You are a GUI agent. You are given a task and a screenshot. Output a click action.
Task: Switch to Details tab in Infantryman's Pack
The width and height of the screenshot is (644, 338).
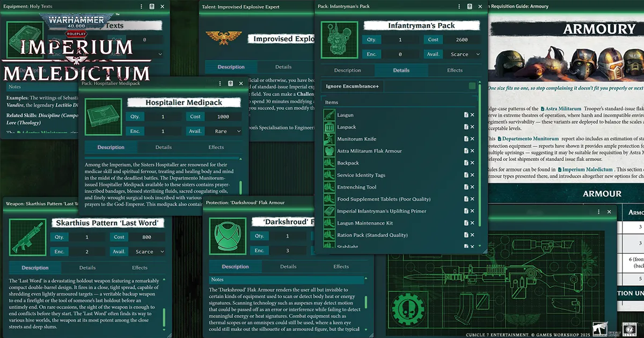401,70
